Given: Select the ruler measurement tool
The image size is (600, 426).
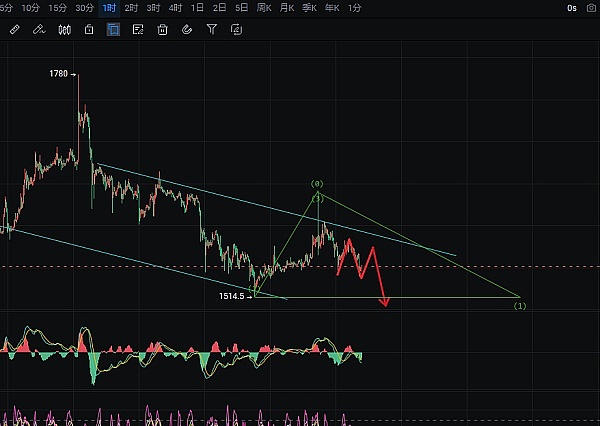Looking at the screenshot, I should (14, 30).
